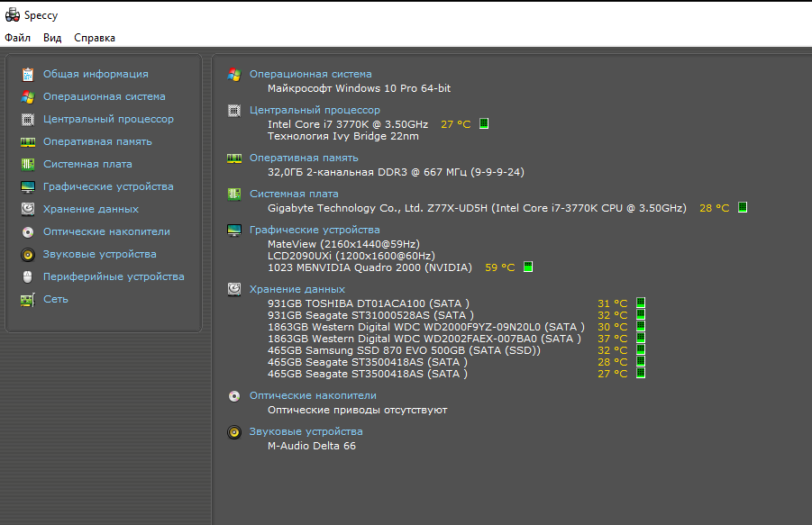Click the Центральный процессор sidebar icon
The height and width of the screenshot is (525, 812).
pos(28,120)
